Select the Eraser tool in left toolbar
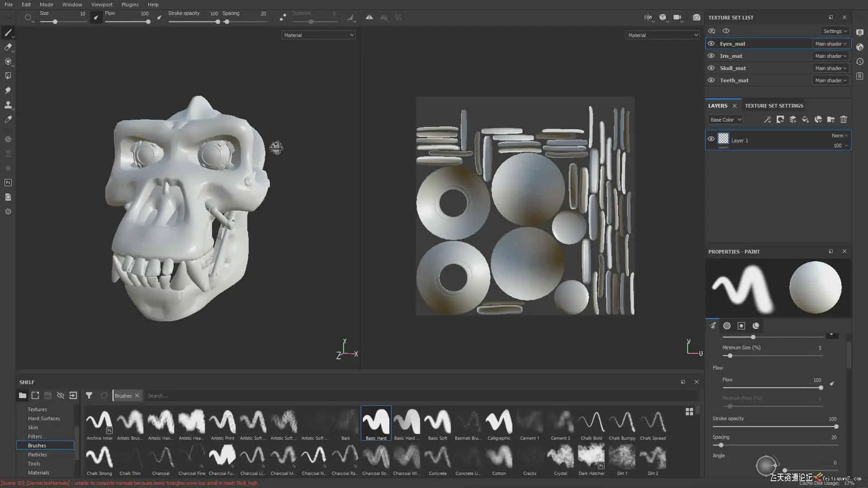This screenshot has width=868, height=488. (8, 47)
